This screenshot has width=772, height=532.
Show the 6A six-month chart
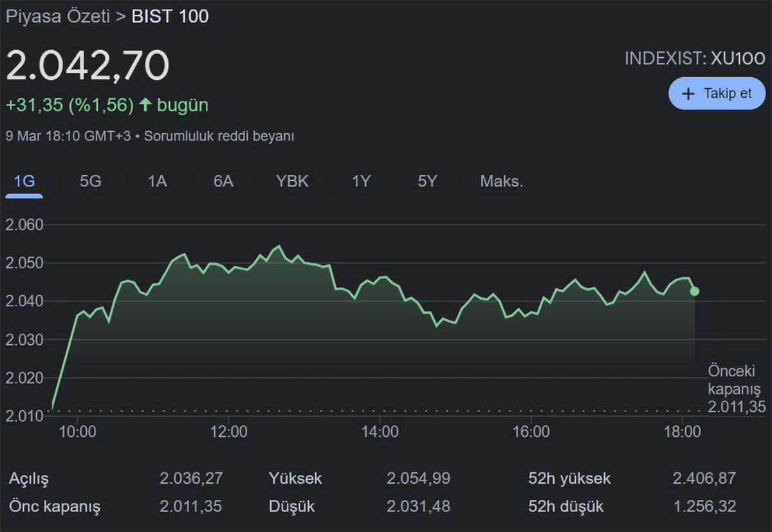[x=223, y=181]
